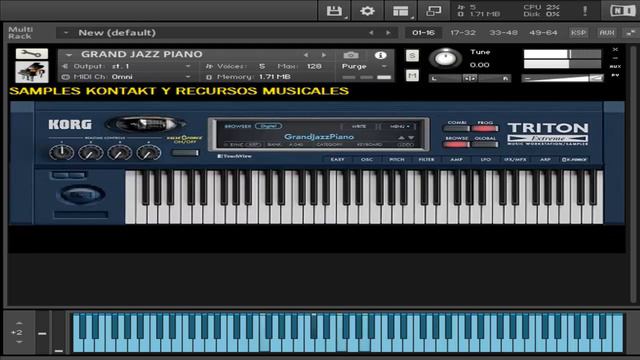Open the workspace layout menu icon
The height and width of the screenshot is (360, 640).
click(x=400, y=11)
